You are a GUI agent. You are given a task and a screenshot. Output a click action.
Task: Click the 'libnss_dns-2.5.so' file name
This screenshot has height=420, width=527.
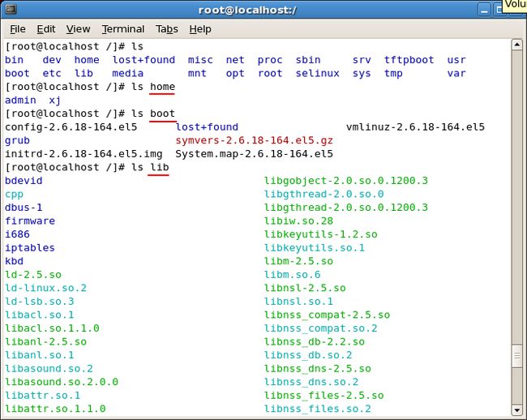[317, 369]
